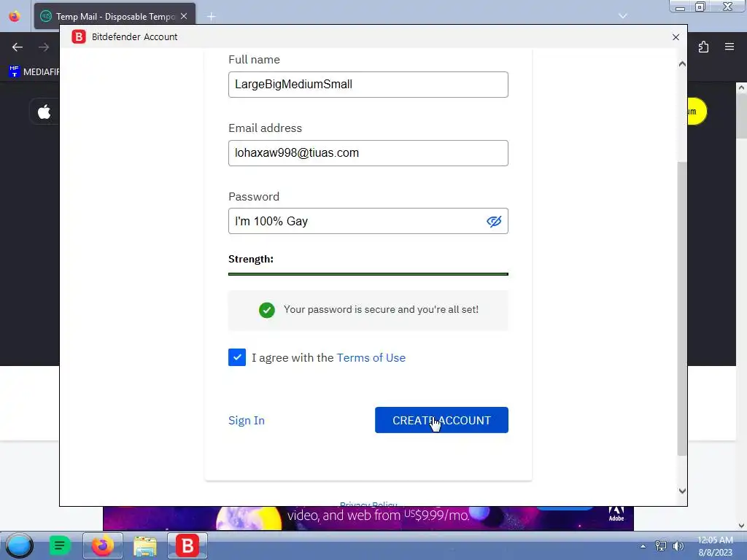Click the yellow premium button on page
This screenshot has height=560, width=747.
[x=697, y=112]
